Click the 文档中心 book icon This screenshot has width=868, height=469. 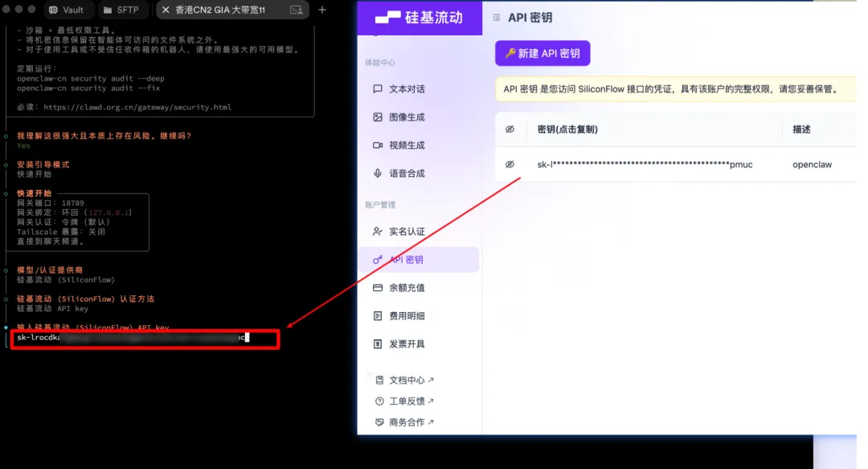coord(379,381)
